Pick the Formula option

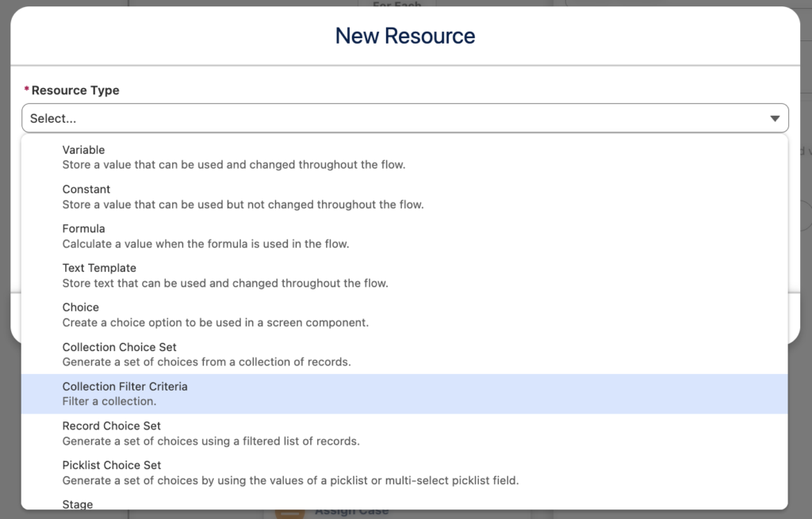(x=404, y=236)
